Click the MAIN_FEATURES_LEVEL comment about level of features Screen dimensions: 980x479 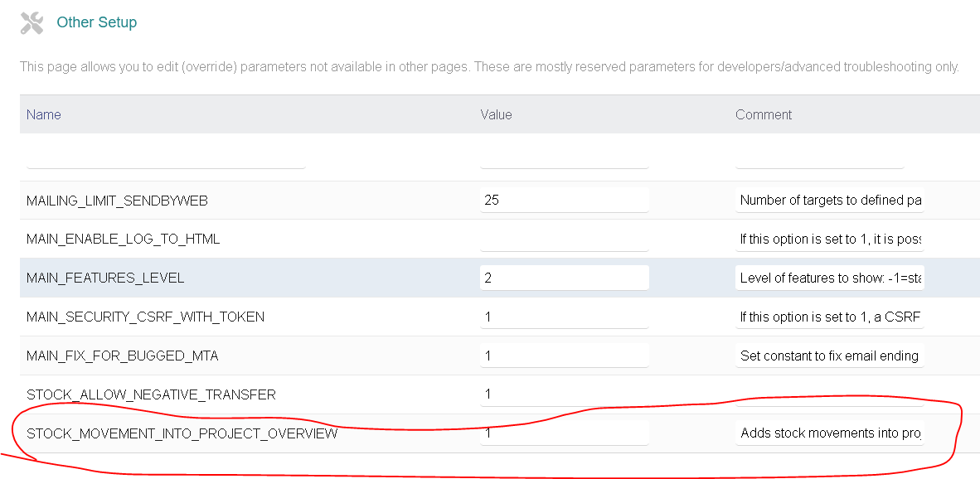pyautogui.click(x=829, y=278)
